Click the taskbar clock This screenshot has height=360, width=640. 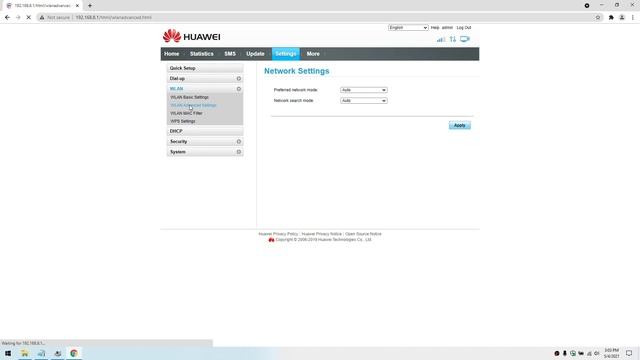point(611,353)
